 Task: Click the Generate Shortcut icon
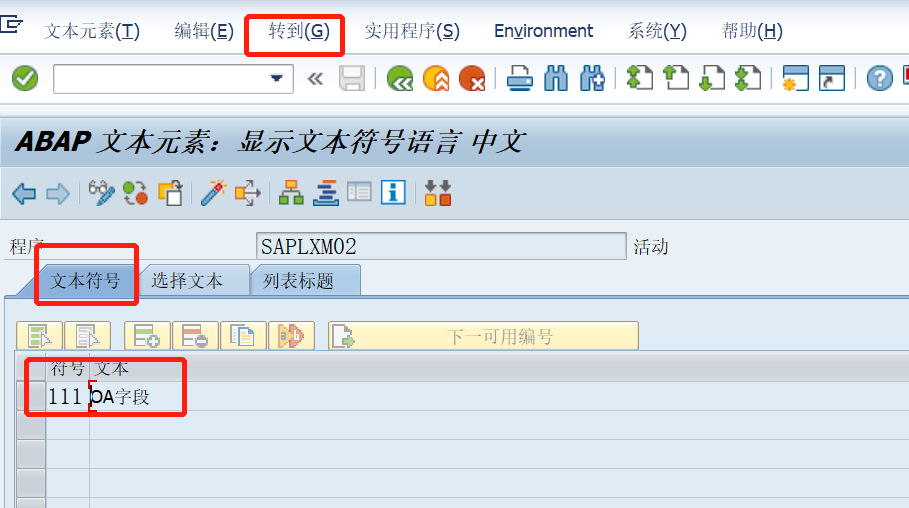[x=831, y=78]
